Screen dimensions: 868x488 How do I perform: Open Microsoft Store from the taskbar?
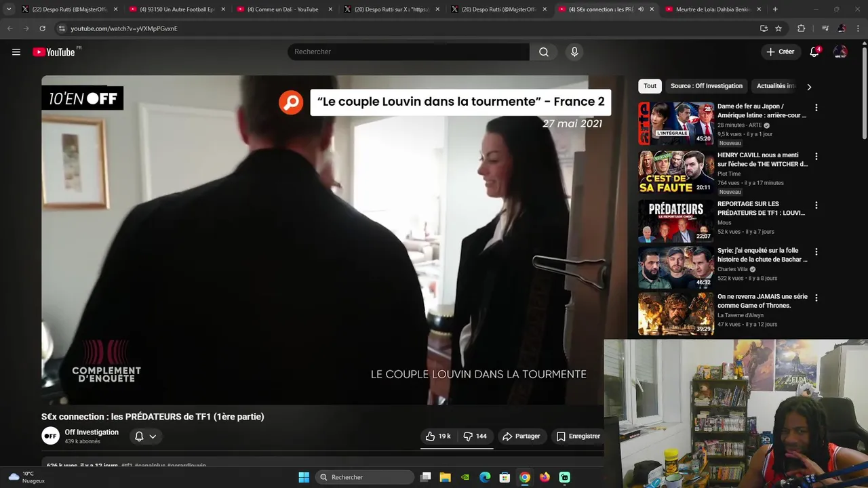coord(505,477)
